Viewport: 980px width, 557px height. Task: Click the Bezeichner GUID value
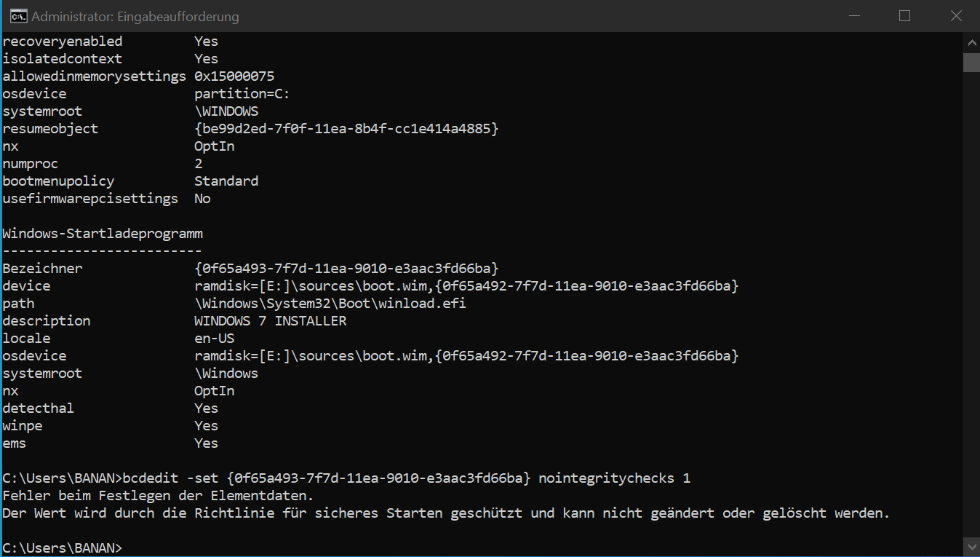click(x=346, y=269)
